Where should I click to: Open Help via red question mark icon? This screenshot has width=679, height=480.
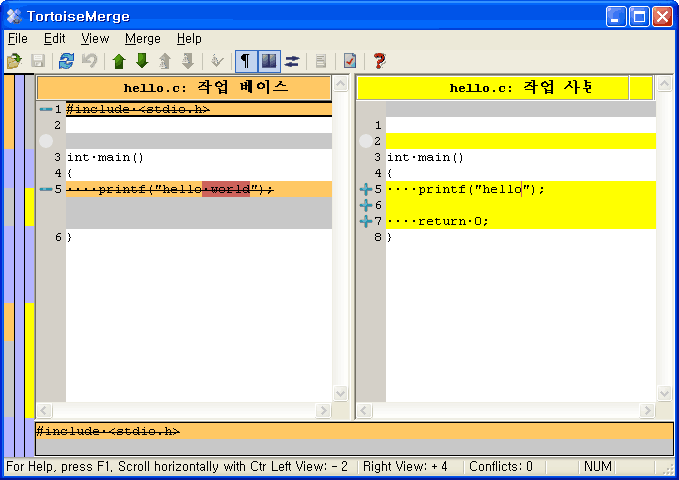tap(379, 61)
